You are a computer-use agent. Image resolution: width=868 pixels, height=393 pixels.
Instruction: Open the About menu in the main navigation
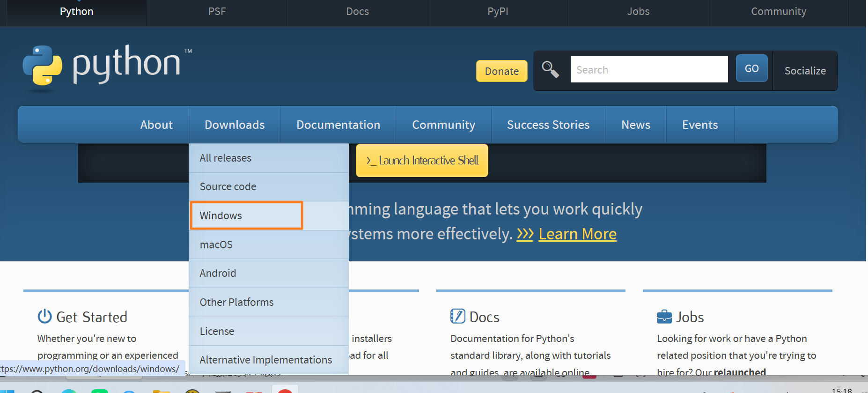pos(156,125)
